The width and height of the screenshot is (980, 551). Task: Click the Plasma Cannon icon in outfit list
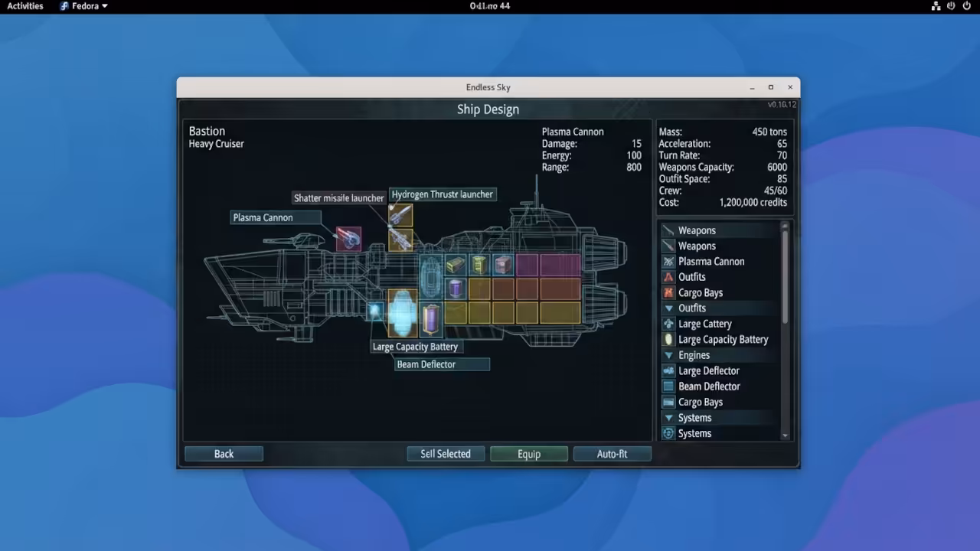[x=668, y=262]
